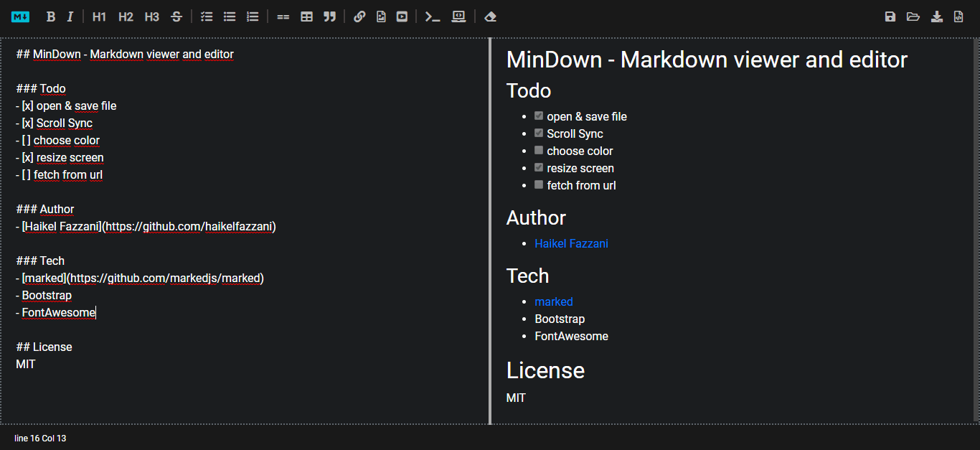Image resolution: width=980 pixels, height=450 pixels.
Task: Insert inline code with terminal icon
Action: tap(433, 17)
